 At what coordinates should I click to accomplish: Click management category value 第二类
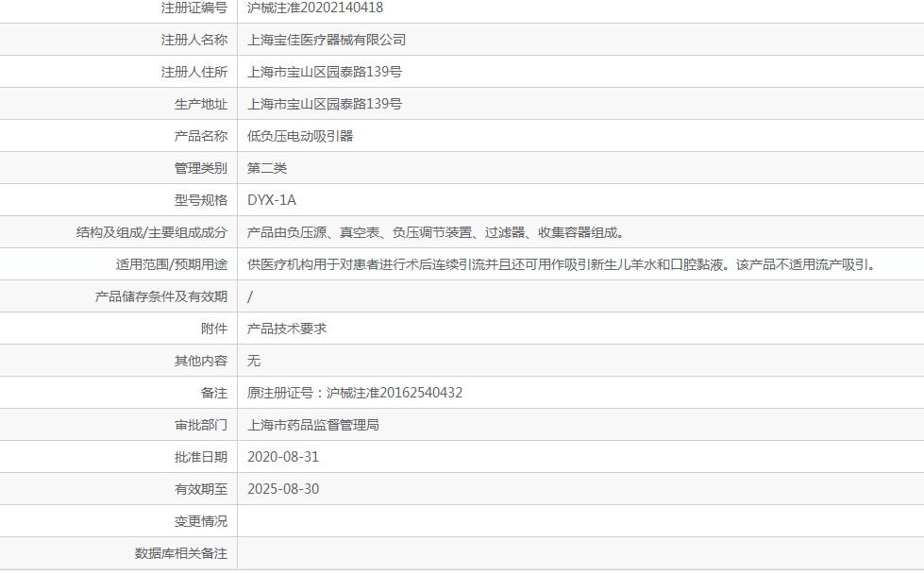267,168
